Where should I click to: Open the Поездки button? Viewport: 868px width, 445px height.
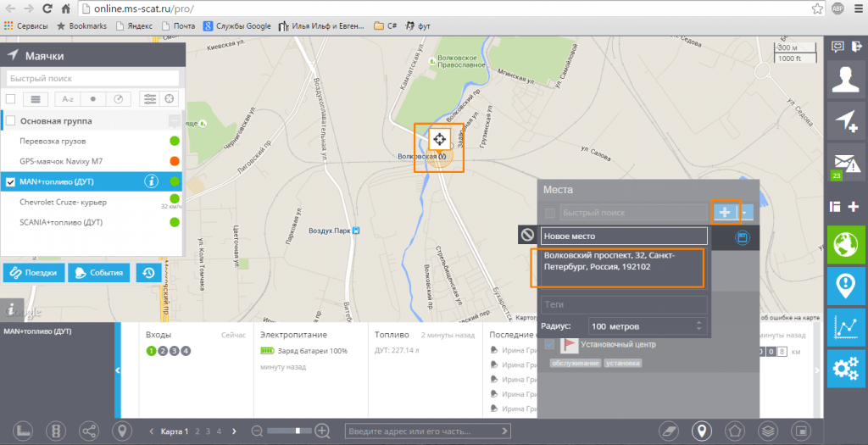[x=34, y=272]
